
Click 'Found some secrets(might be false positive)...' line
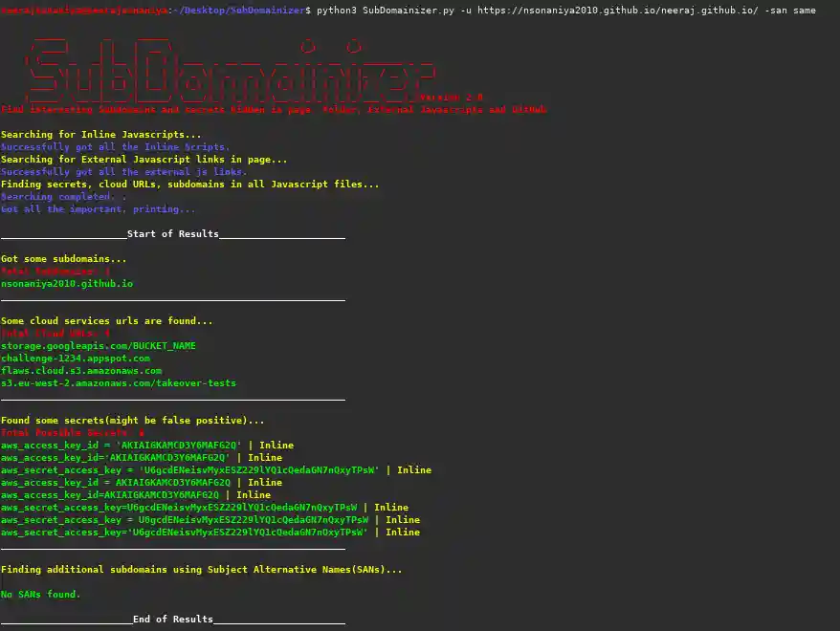(x=132, y=420)
